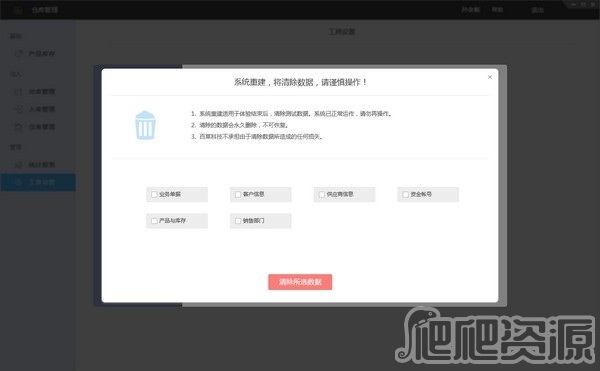600x371 pixels.
Task: Click 升级版 in the top bar
Action: coord(471,10)
